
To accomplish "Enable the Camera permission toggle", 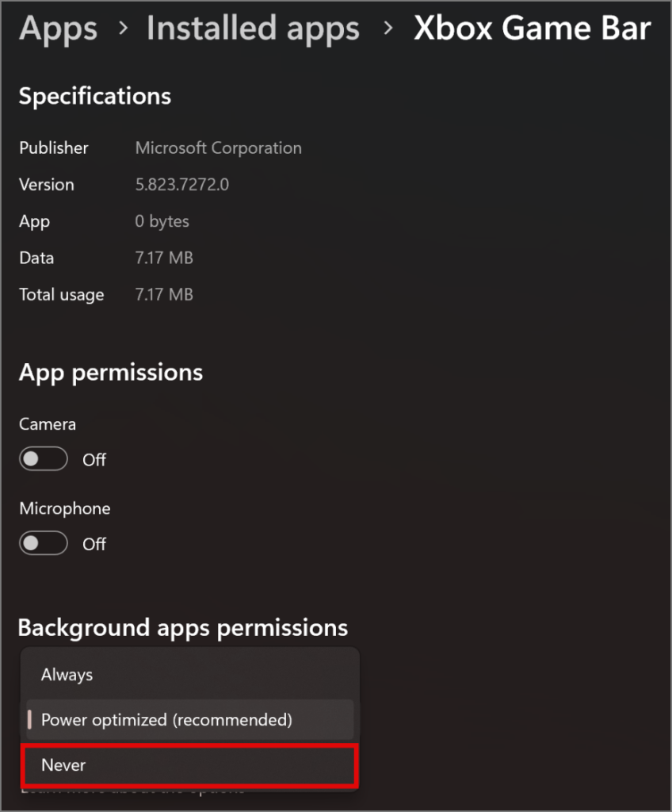I will coord(43,459).
